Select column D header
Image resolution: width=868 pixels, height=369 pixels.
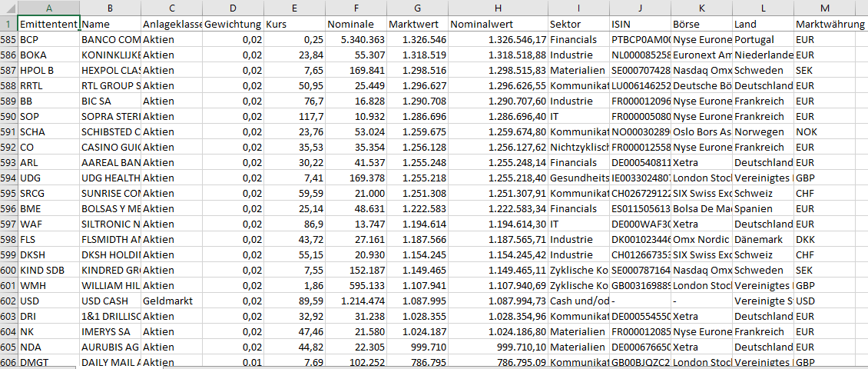234,8
